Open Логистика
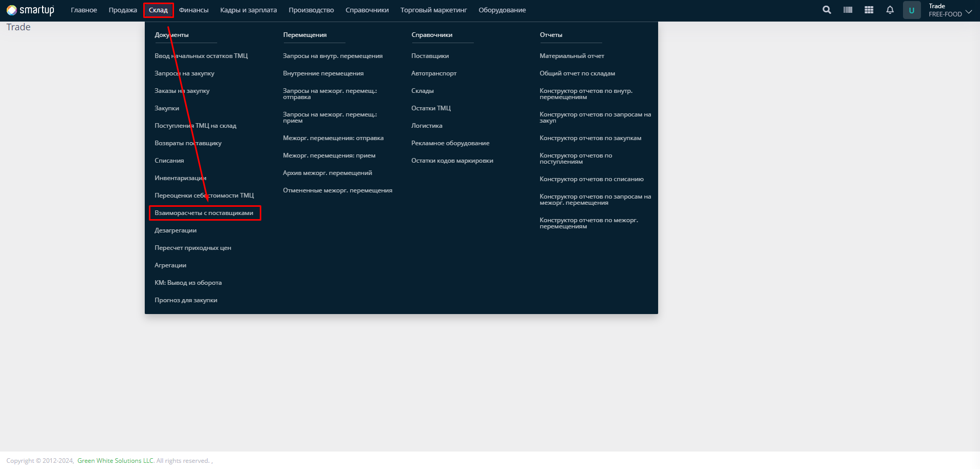This screenshot has width=980, height=469. [427, 126]
